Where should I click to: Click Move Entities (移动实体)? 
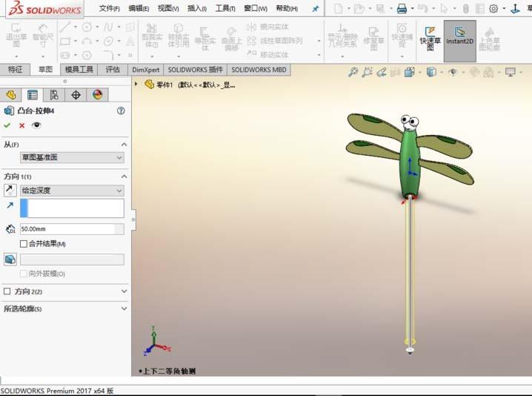pyautogui.click(x=268, y=54)
